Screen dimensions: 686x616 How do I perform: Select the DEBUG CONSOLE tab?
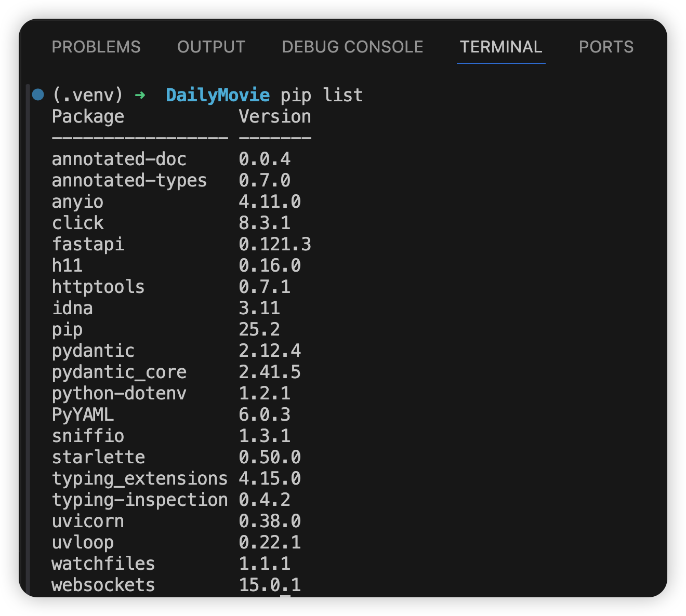(x=352, y=47)
